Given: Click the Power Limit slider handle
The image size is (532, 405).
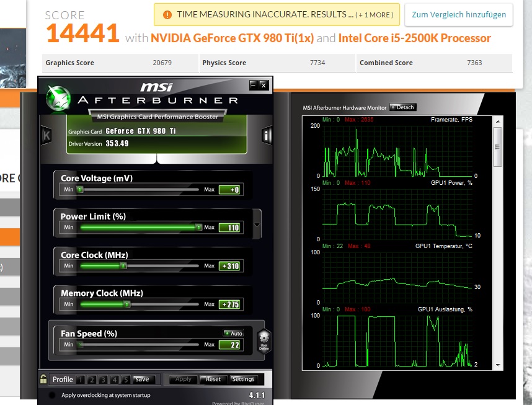Looking at the screenshot, I should click(199, 227).
